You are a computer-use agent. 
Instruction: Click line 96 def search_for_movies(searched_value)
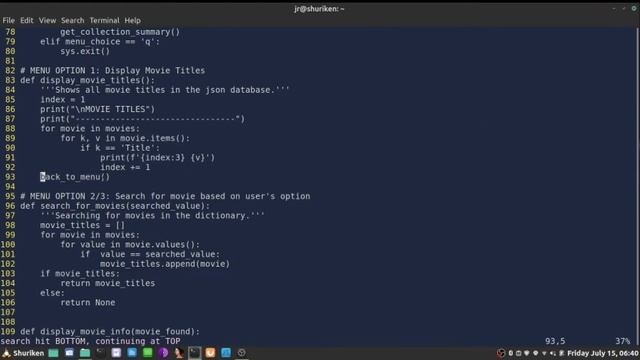point(115,206)
